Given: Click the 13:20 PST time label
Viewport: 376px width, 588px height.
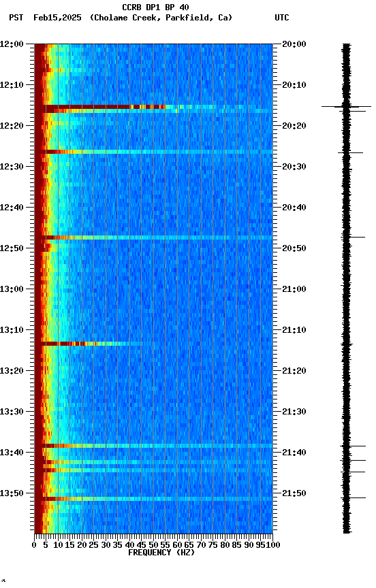Looking at the screenshot, I should tap(12, 372).
